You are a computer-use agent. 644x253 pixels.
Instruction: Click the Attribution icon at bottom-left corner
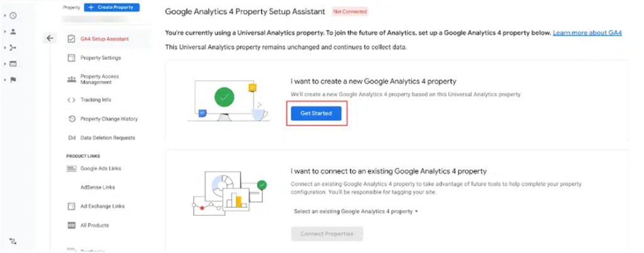point(13,241)
